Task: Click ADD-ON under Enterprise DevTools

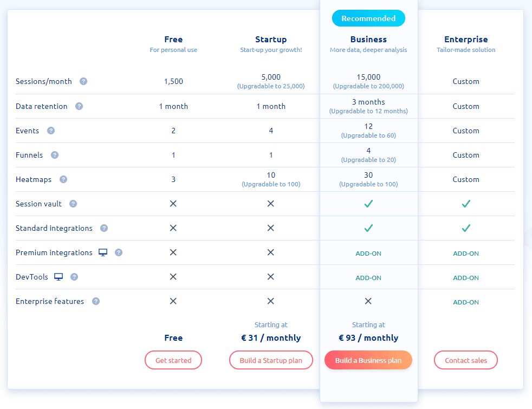Action: click(466, 277)
